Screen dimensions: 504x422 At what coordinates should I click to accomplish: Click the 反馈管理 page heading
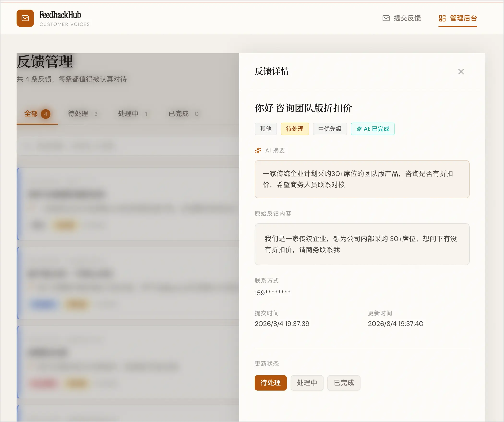[45, 61]
